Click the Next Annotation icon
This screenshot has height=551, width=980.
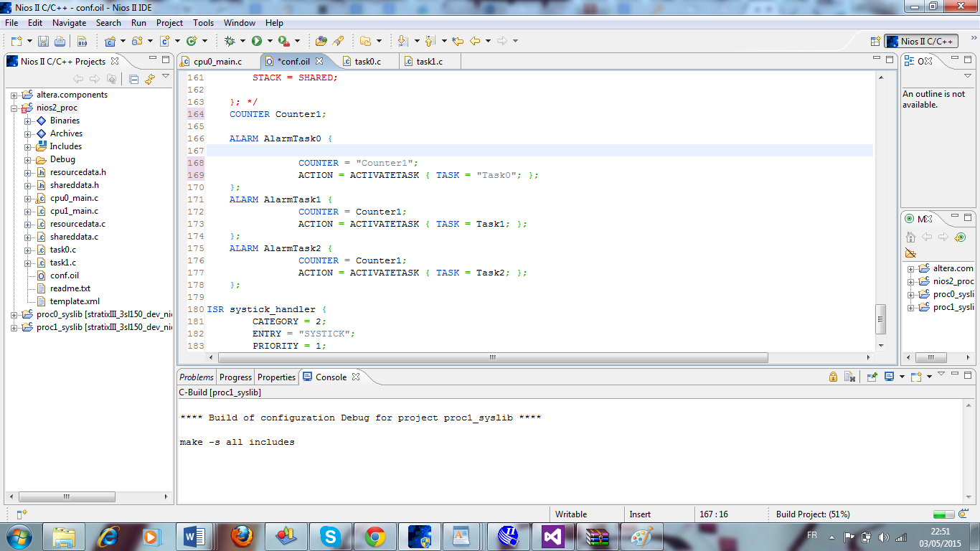coord(402,41)
